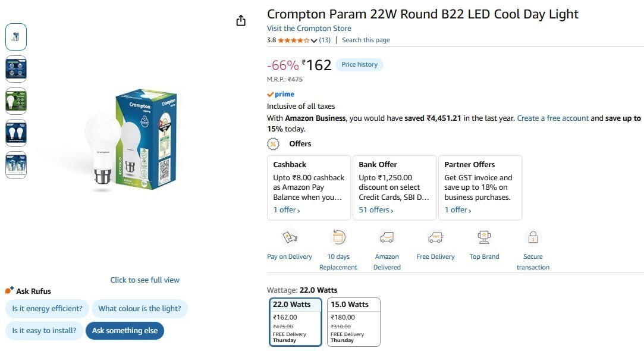Image resolution: width=644 pixels, height=351 pixels.
Task: Expand the star rating dropdown arrow
Action: (x=314, y=40)
